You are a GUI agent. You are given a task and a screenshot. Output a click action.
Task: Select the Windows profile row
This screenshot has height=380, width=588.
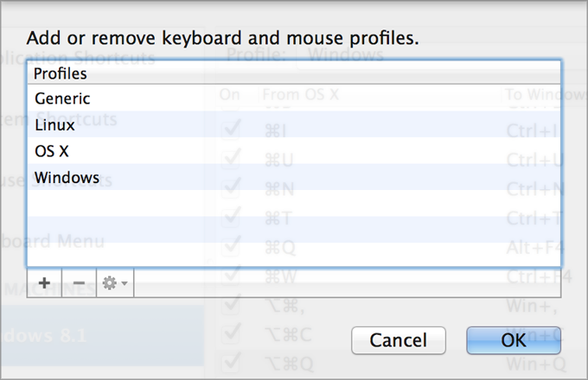pos(294,177)
